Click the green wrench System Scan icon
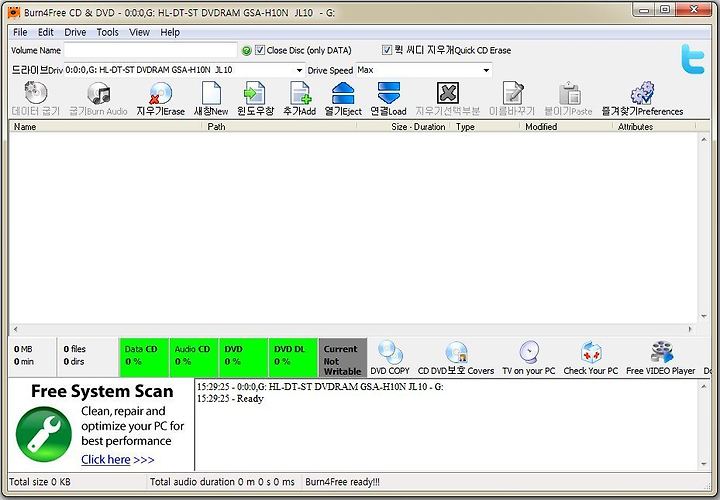Screen dimensions: 720x500 (44, 434)
